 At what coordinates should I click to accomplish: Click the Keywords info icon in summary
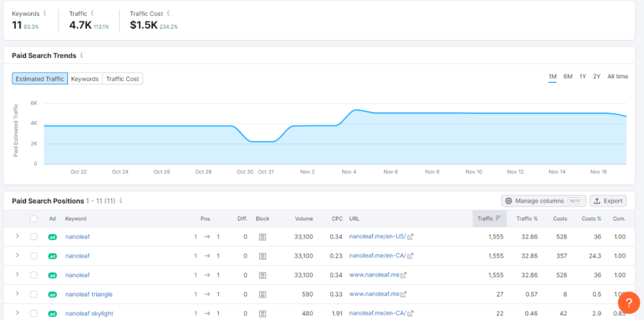(x=45, y=13)
